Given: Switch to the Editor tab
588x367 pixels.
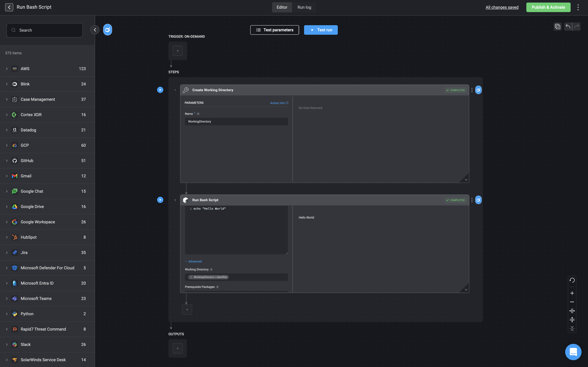Looking at the screenshot, I should pos(282,7).
